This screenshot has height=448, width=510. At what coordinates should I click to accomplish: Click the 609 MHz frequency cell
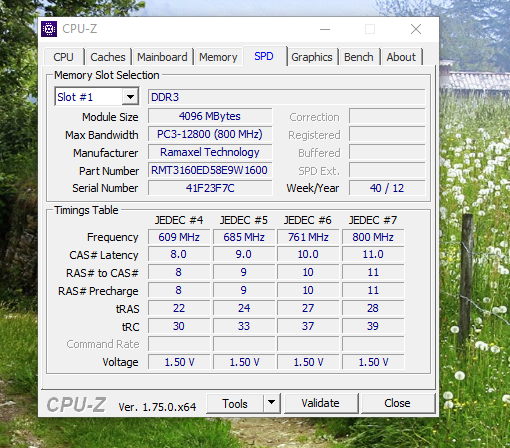coord(179,237)
